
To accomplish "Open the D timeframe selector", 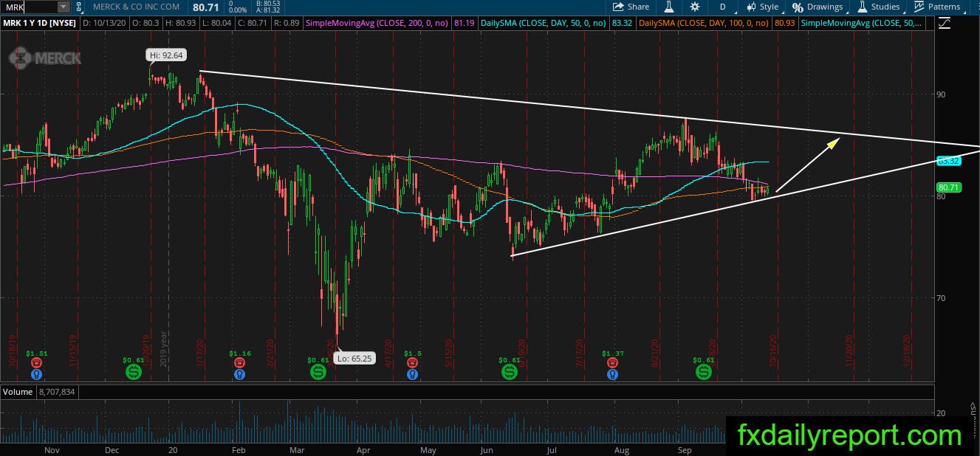I will tap(722, 7).
